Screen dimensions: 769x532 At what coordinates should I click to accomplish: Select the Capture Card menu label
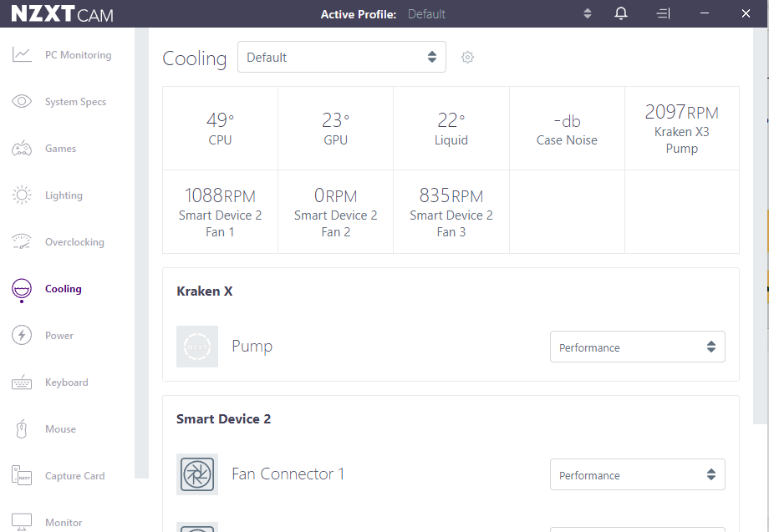coord(74,476)
